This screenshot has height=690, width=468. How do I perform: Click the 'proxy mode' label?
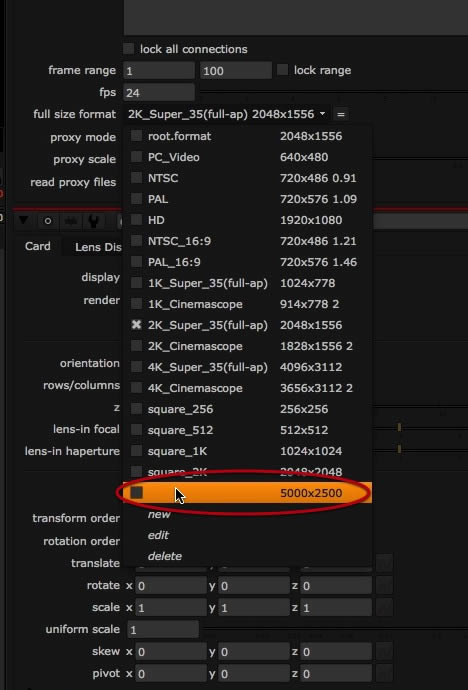click(x=83, y=137)
